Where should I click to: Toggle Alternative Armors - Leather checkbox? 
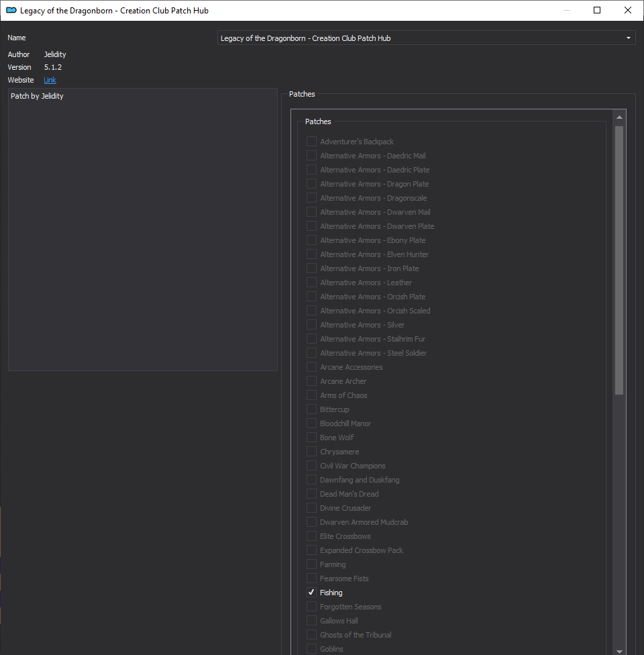(311, 283)
